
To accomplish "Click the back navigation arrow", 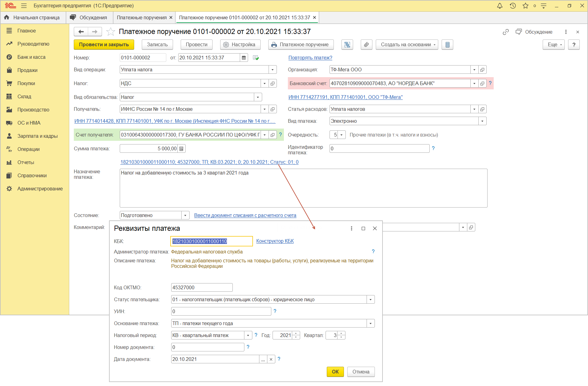I will [81, 32].
